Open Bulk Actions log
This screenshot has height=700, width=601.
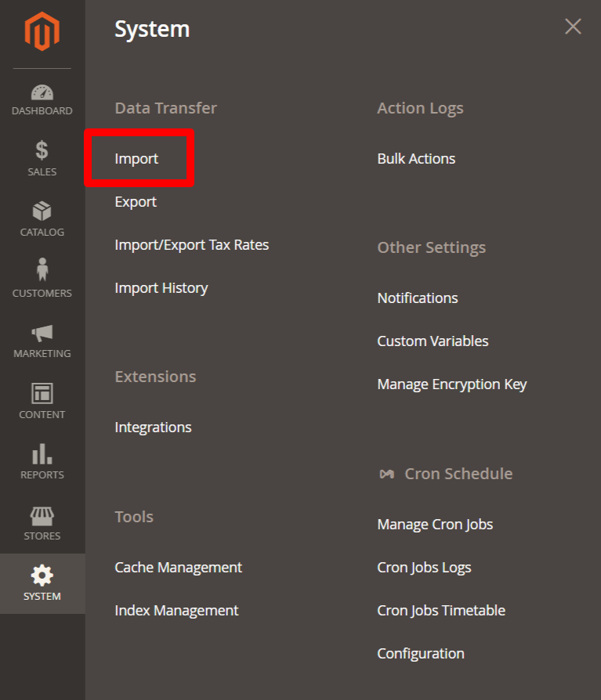click(x=416, y=159)
